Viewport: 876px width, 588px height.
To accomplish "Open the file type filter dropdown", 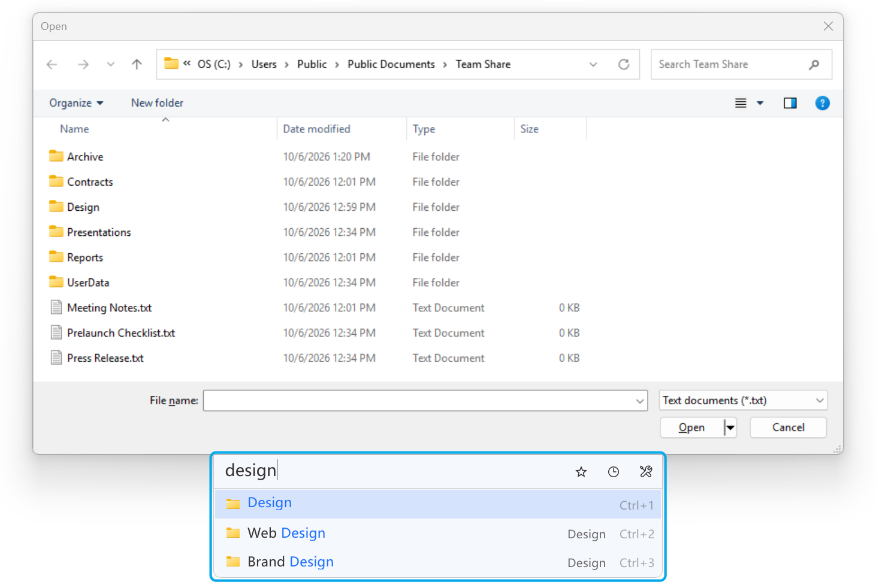I will click(744, 401).
